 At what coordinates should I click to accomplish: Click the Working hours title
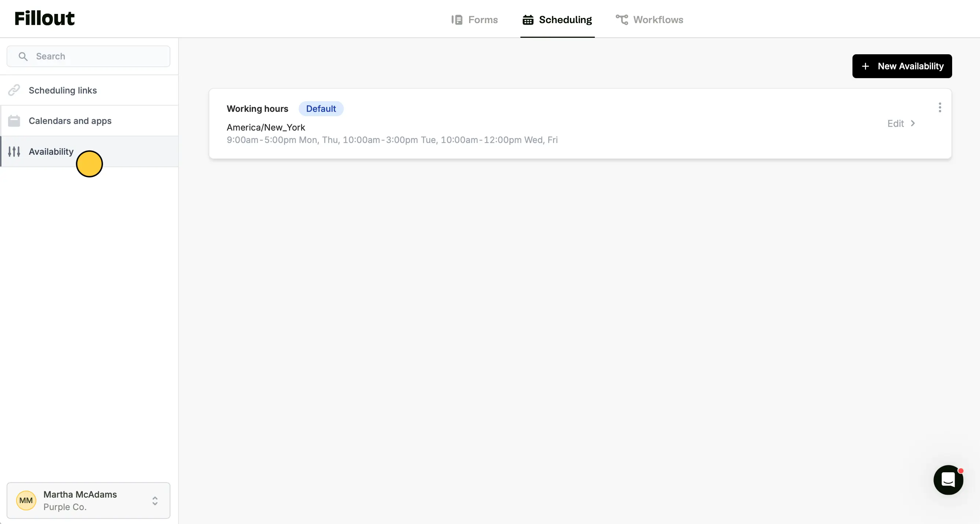tap(258, 109)
